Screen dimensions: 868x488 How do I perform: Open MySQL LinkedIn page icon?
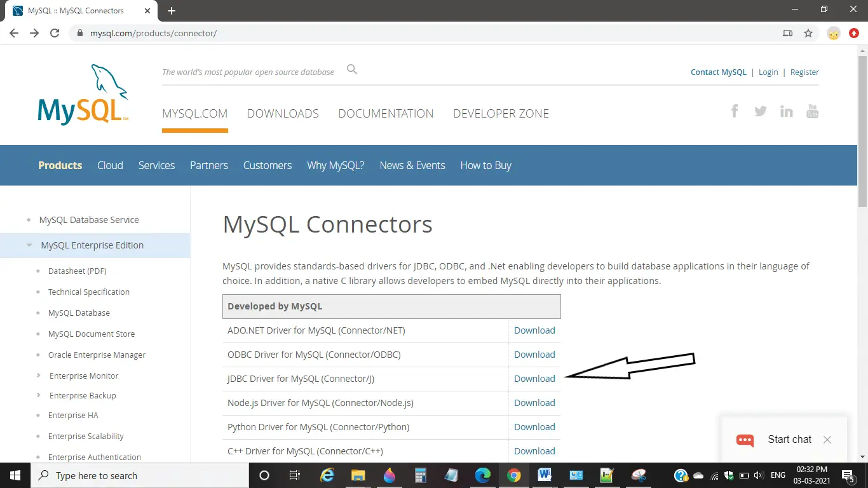[787, 111]
